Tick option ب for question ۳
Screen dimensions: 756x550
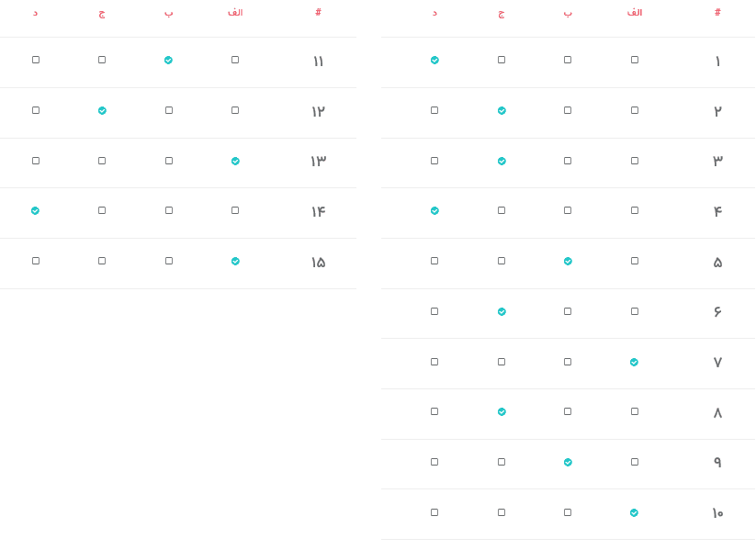(x=568, y=161)
